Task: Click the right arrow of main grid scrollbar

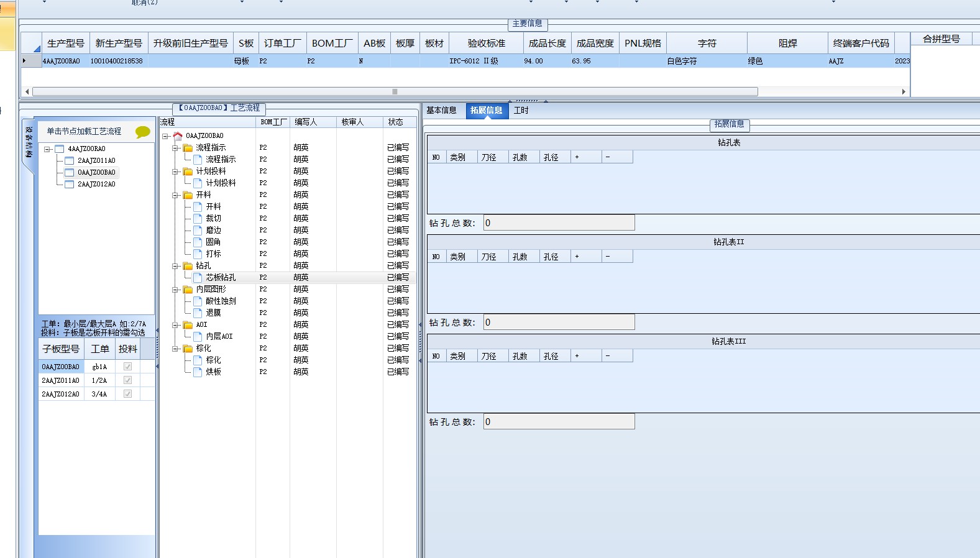Action: click(x=904, y=91)
